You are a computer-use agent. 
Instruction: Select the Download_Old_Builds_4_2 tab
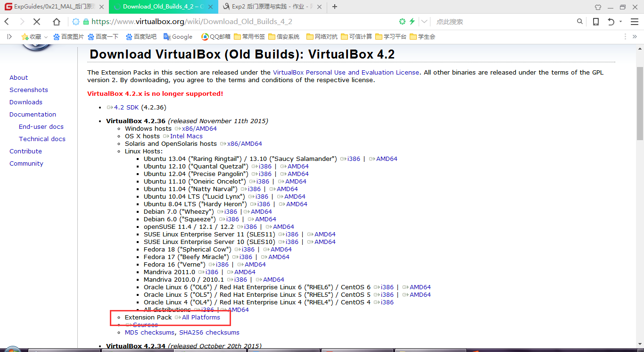[x=164, y=7]
